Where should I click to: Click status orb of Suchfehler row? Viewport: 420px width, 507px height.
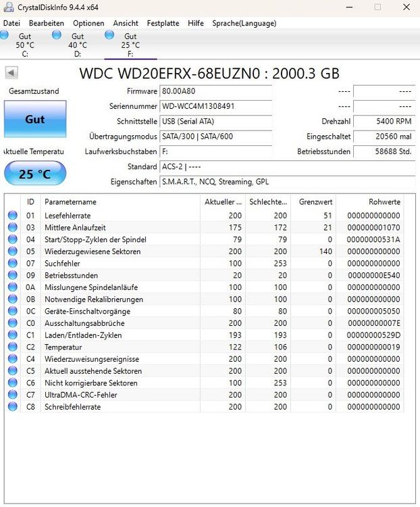pos(13,263)
